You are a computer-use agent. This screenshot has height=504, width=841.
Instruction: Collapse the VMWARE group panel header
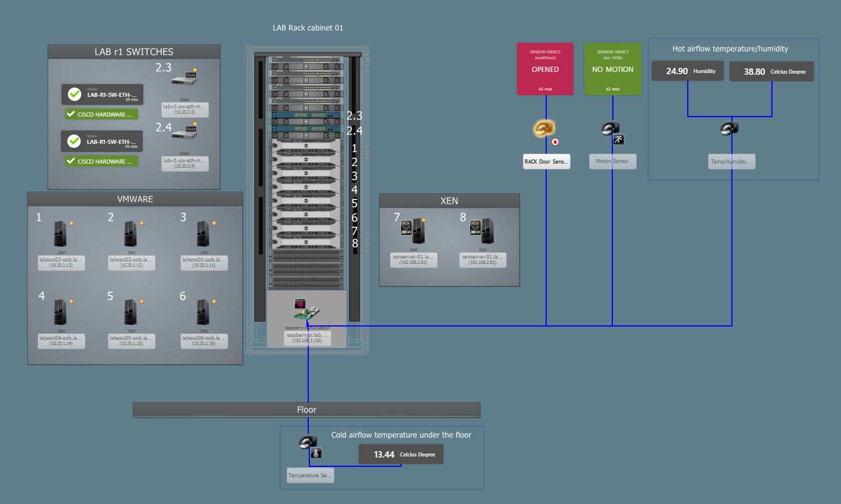tap(135, 199)
